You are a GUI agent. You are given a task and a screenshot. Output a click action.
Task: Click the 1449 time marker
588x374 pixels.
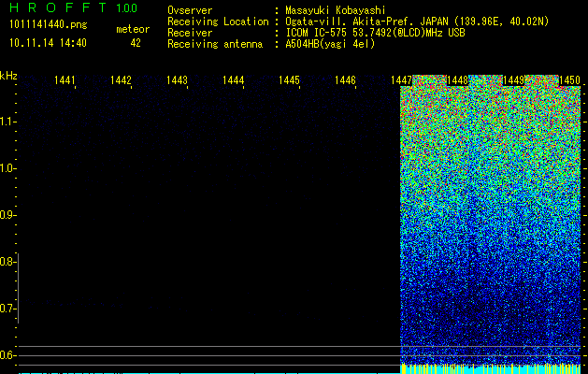(x=513, y=80)
